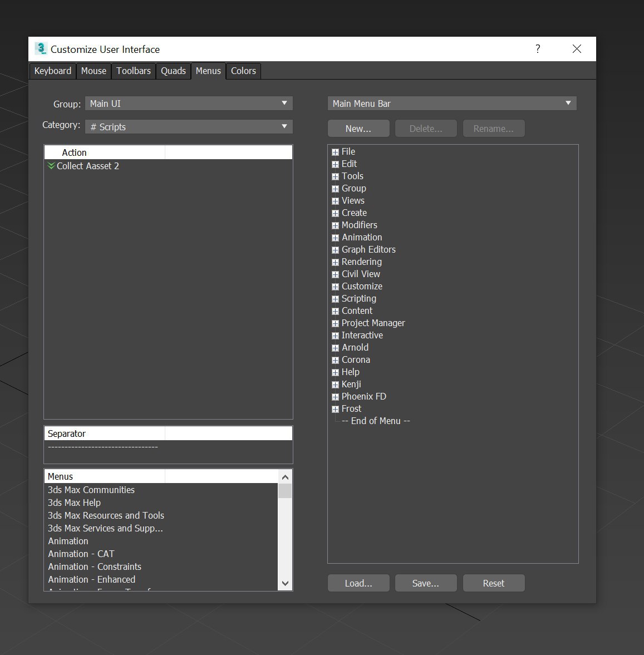The height and width of the screenshot is (655, 644).
Task: Close the Customize User Interface dialog
Action: click(577, 49)
